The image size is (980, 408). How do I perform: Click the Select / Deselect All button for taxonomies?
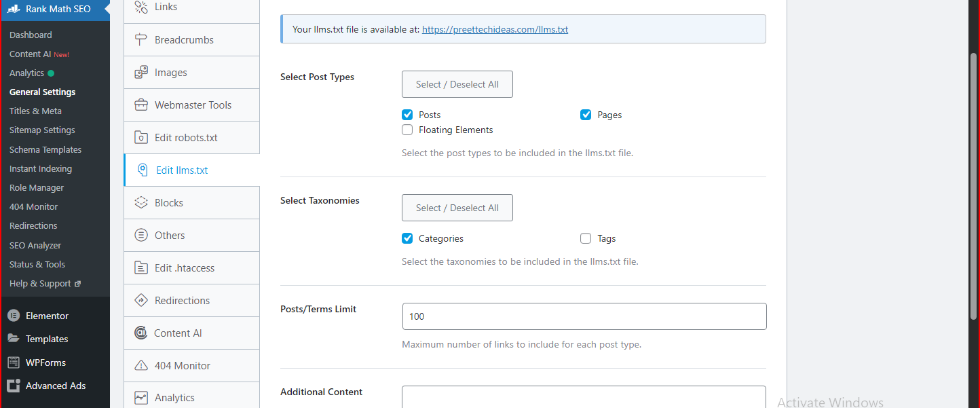pyautogui.click(x=457, y=208)
